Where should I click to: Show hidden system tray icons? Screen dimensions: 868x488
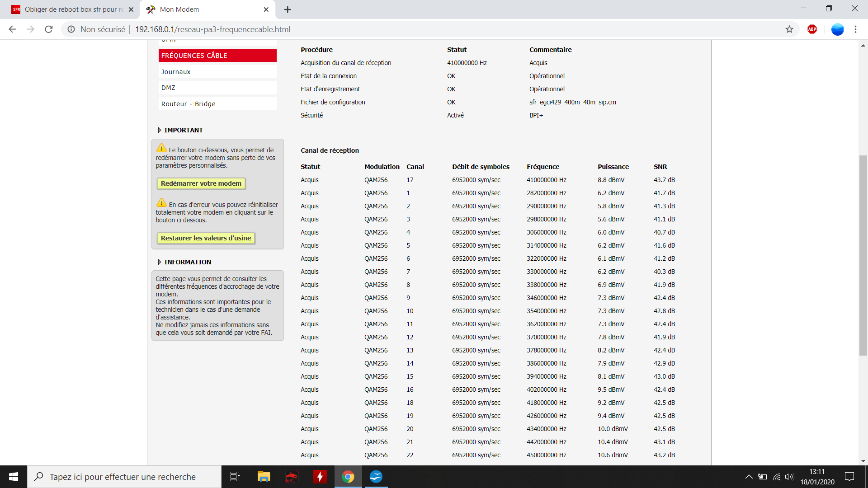coord(749,477)
